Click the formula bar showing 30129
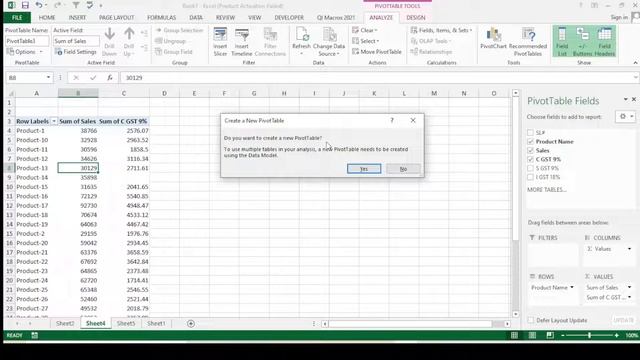Image resolution: width=640 pixels, height=360 pixels. click(378, 78)
